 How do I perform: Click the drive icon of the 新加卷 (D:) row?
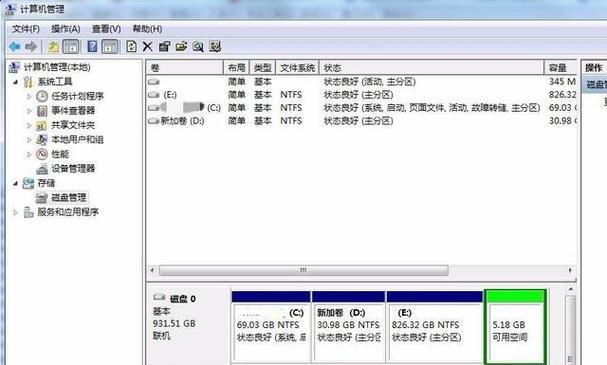154,121
